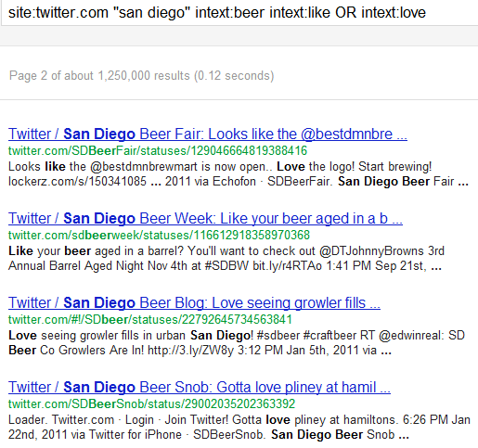Click the twitter.com/sdbeerweek green URL
This screenshot has height=448, width=478.
coord(159,236)
